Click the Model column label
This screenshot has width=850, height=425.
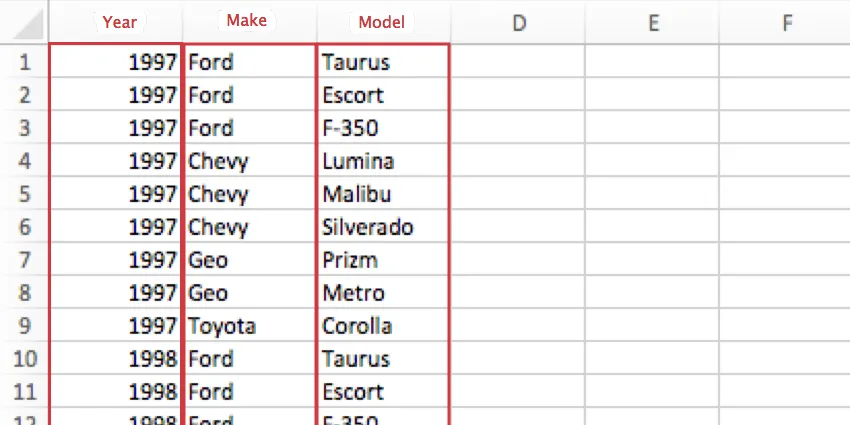click(x=381, y=22)
